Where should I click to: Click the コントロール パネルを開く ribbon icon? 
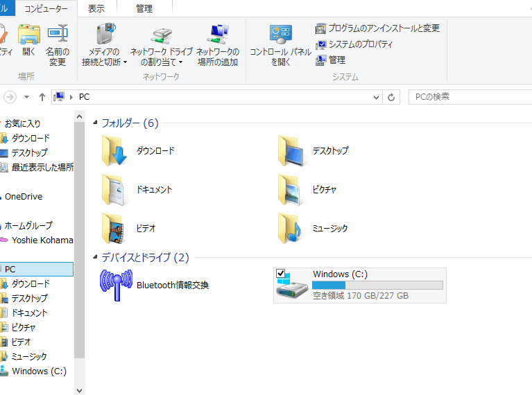click(280, 35)
